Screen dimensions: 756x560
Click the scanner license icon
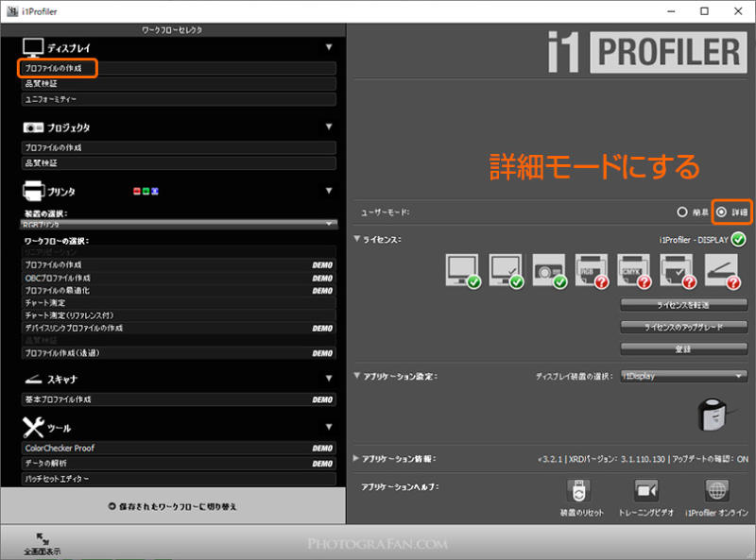[x=722, y=271]
